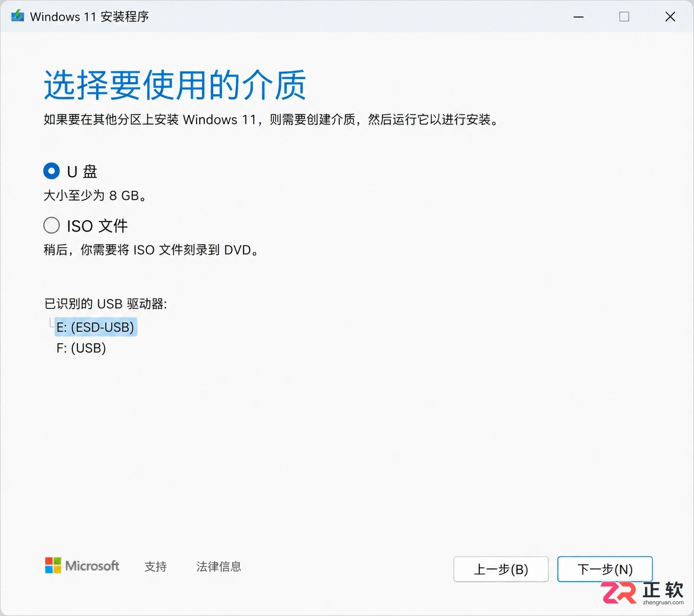The height and width of the screenshot is (616, 694).
Task: Open the 支持 link
Action: tap(155, 566)
